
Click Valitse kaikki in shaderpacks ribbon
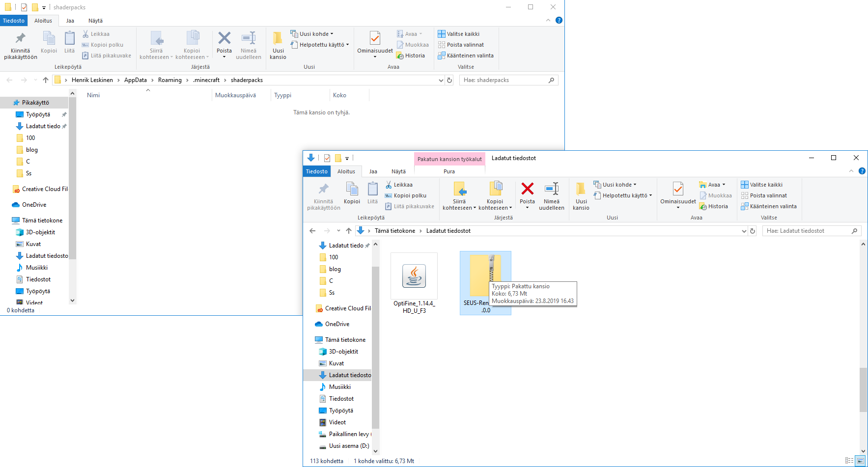(458, 34)
